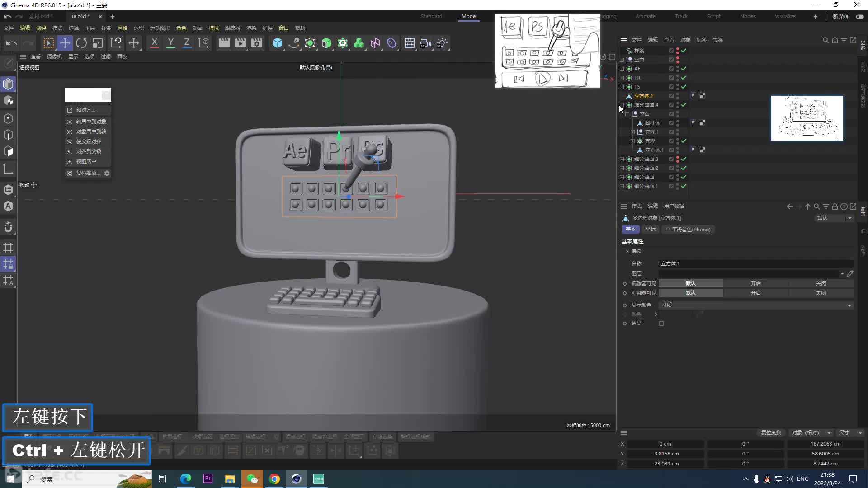Open Google Chrome from the taskbar

pos(274,479)
